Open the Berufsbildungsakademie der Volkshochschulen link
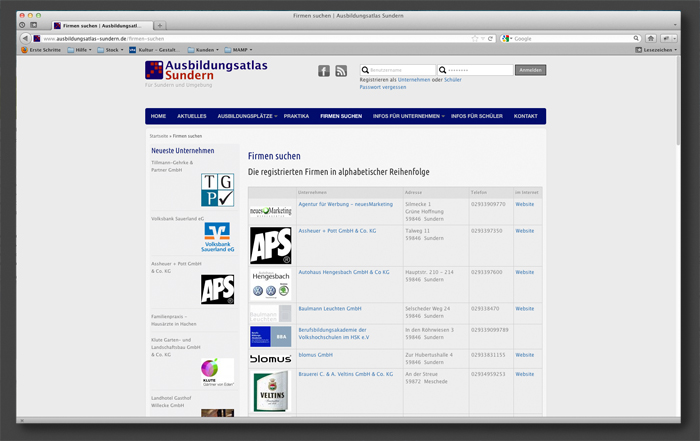700x441 pixels. click(x=334, y=334)
